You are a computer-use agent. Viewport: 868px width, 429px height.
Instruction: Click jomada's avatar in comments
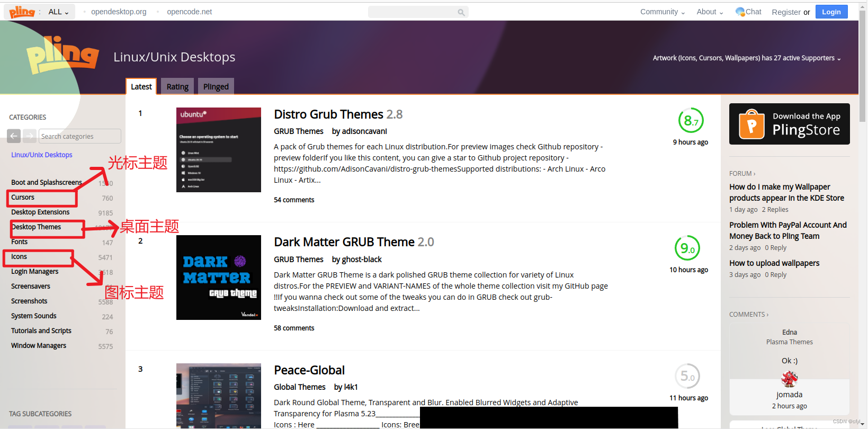(790, 379)
